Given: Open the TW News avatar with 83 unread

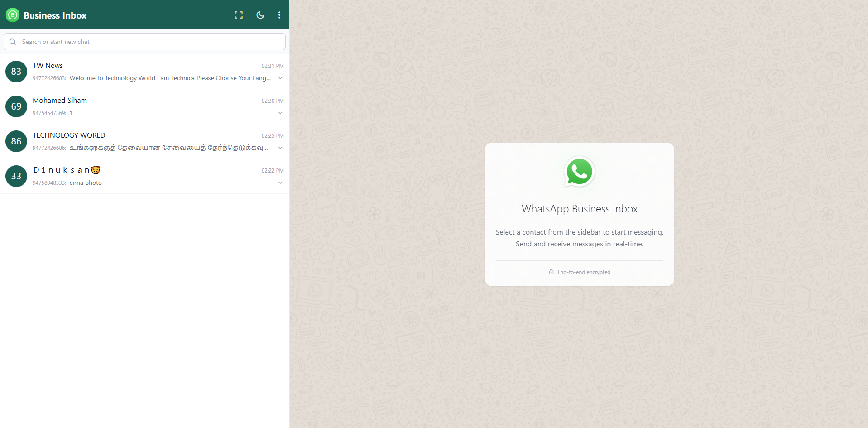Looking at the screenshot, I should (16, 72).
